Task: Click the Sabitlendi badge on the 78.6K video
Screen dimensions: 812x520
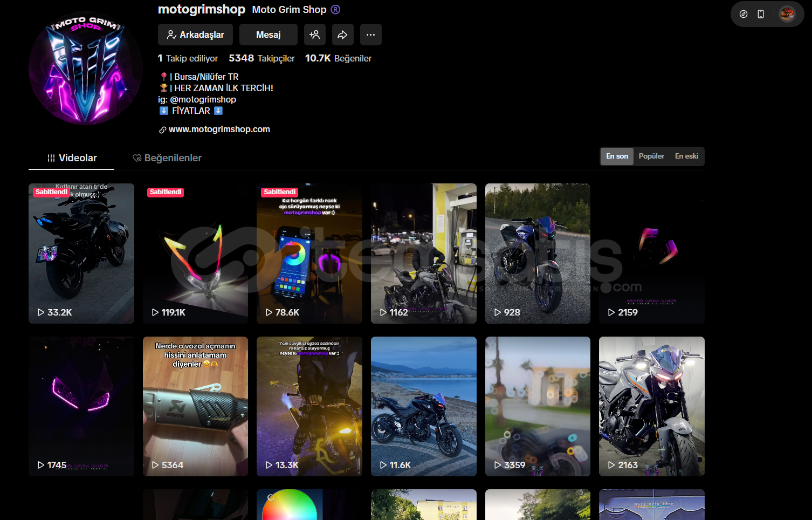Action: (x=280, y=192)
